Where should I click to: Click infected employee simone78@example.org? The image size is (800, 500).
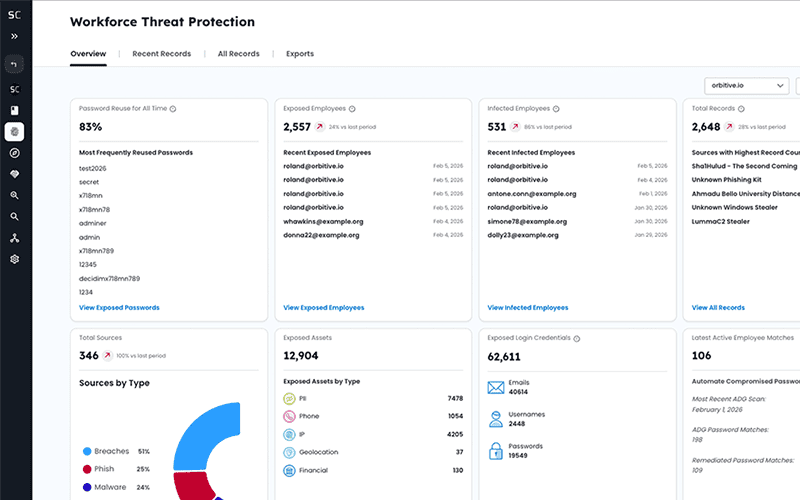pyautogui.click(x=527, y=221)
